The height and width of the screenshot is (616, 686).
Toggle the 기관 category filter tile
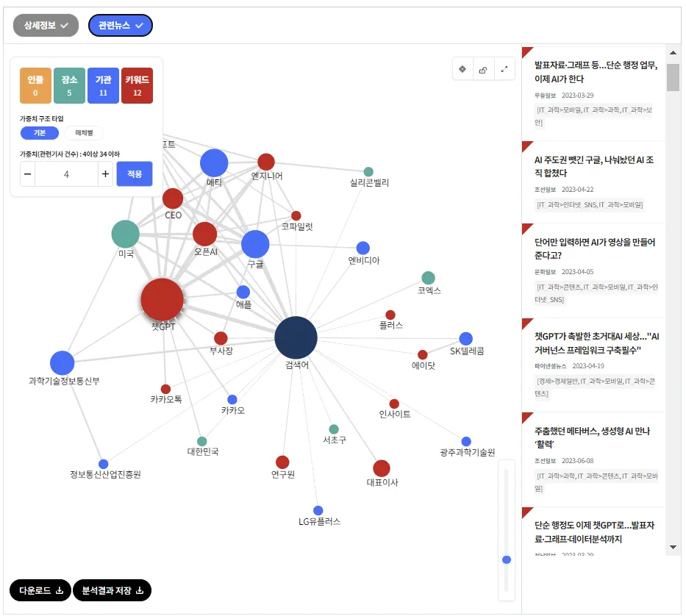(103, 85)
